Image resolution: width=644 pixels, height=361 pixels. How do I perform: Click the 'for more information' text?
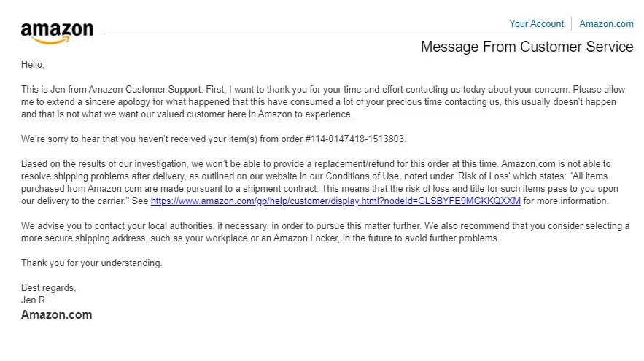point(566,201)
